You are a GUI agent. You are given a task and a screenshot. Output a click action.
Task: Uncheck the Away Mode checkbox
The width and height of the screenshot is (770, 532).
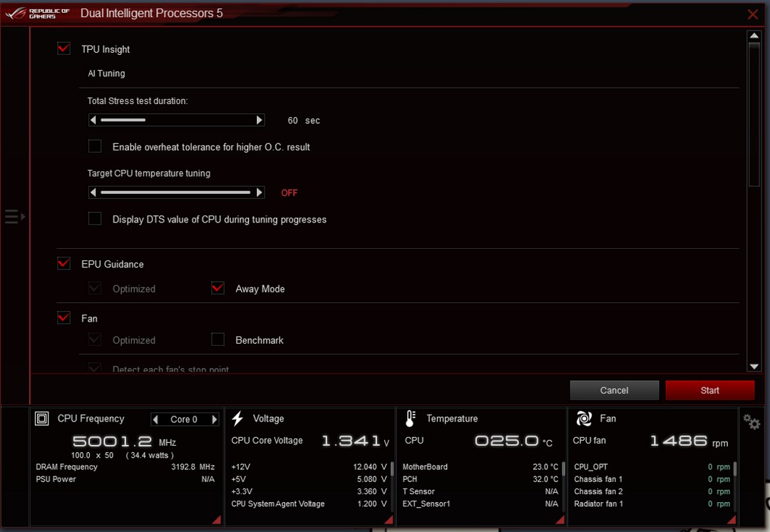pos(217,288)
